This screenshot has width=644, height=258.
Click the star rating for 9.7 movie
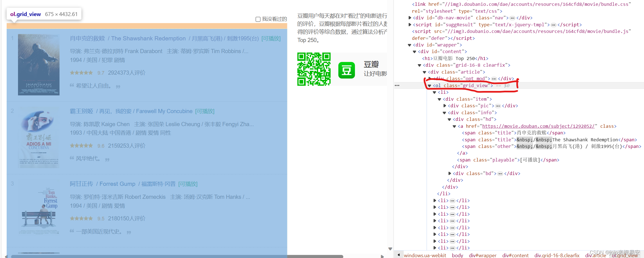click(81, 73)
